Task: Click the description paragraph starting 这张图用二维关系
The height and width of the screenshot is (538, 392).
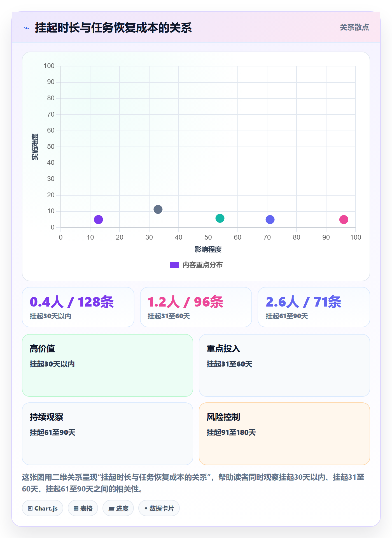Action: pyautogui.click(x=193, y=483)
